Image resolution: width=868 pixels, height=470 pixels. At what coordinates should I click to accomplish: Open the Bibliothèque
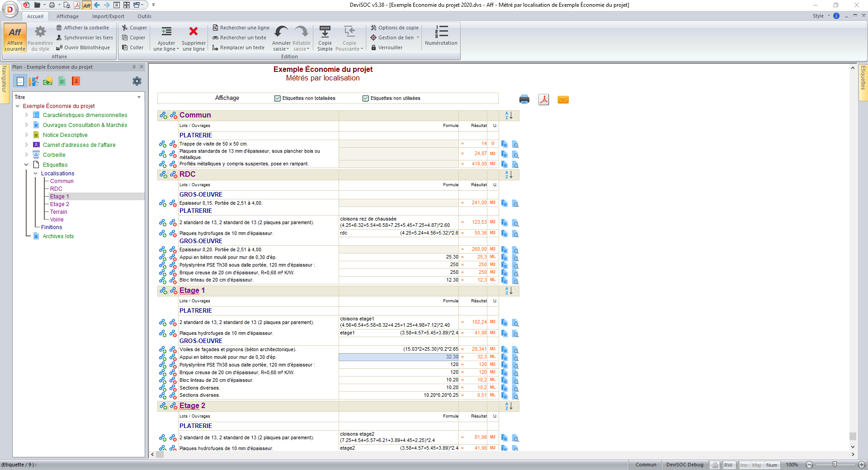pyautogui.click(x=83, y=47)
